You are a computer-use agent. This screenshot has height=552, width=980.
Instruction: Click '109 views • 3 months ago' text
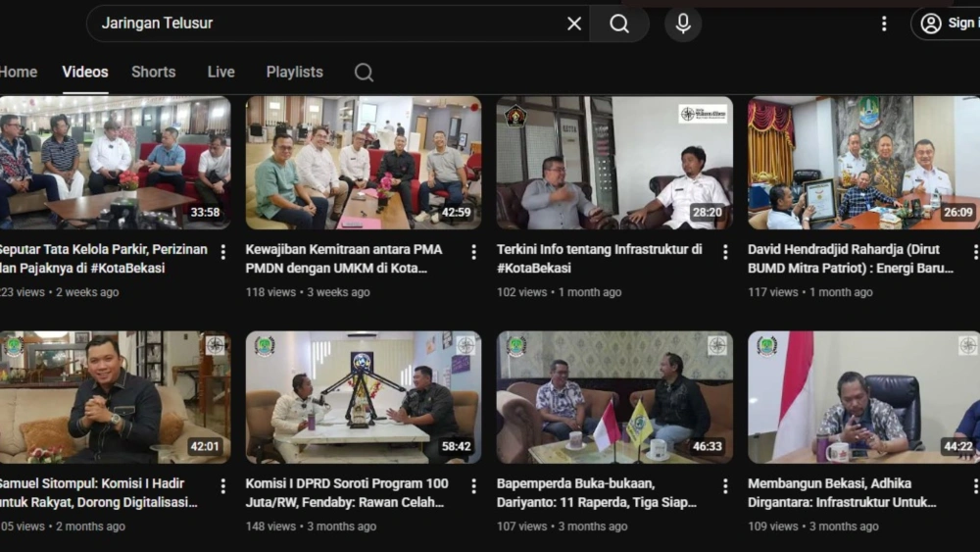[x=813, y=527]
